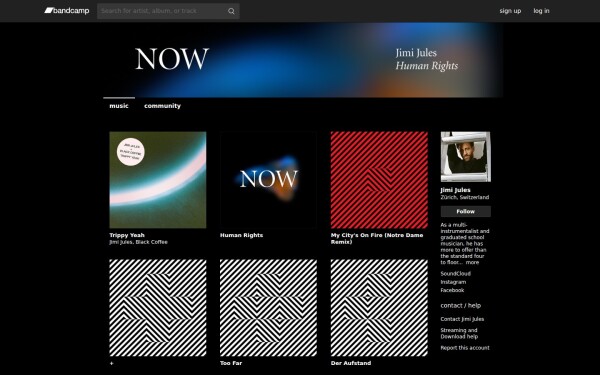Click the "+" release title
Screen dimensions: 600x375
click(x=112, y=363)
